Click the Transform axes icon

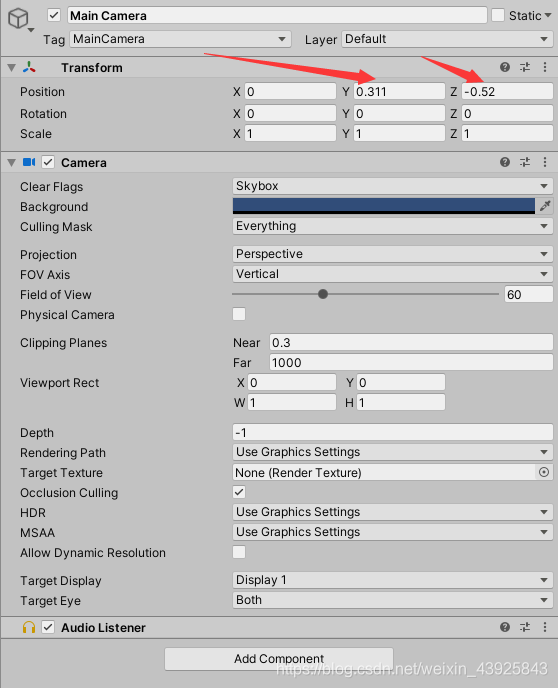pos(29,67)
